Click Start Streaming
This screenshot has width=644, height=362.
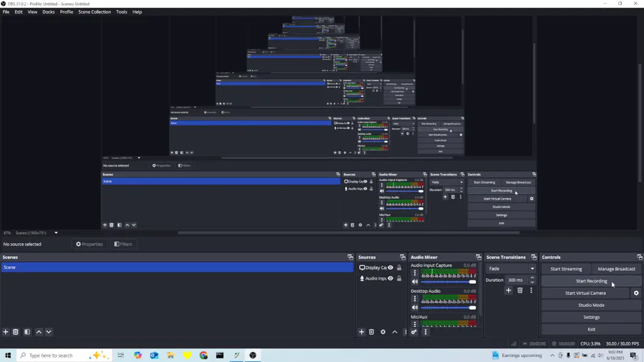coord(566,269)
